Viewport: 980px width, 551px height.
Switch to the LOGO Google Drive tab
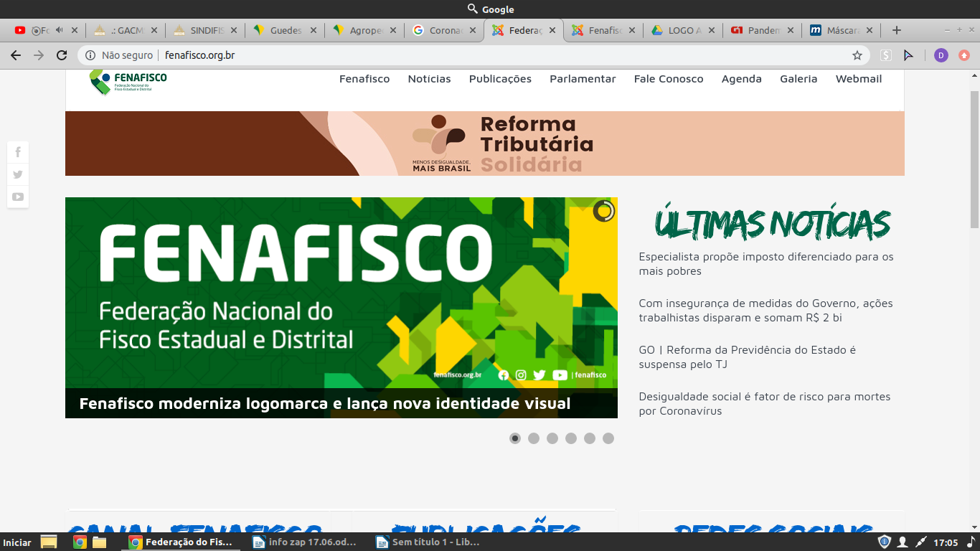tap(683, 30)
